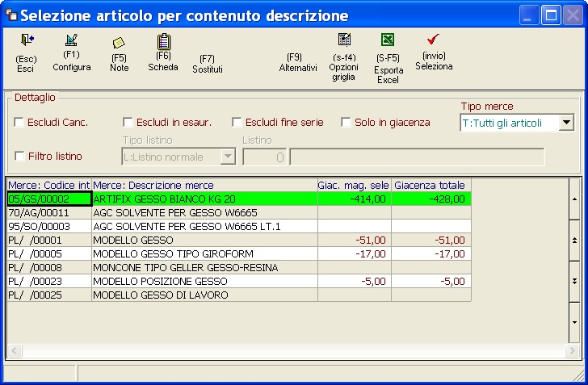
Task: Open Configura via the F1 icon
Action: pyautogui.click(x=71, y=40)
